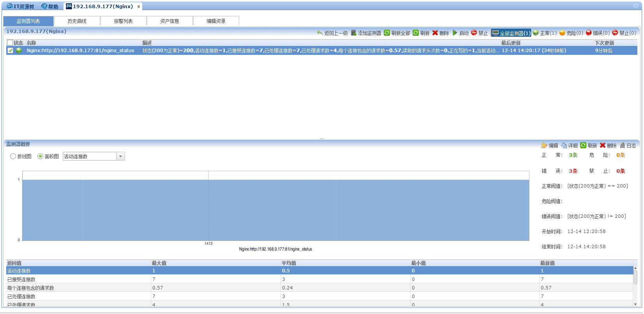Click the top toolbar 删除 red X icon
Viewport: 644px width, 314px height.
435,33
